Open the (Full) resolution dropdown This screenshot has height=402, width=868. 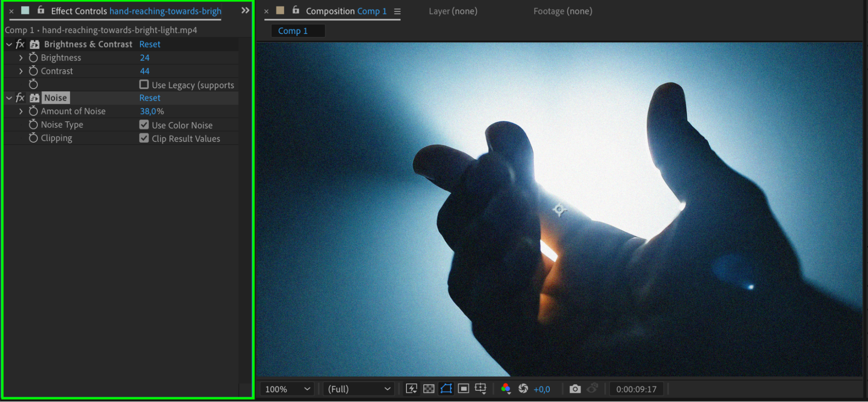pyautogui.click(x=359, y=389)
